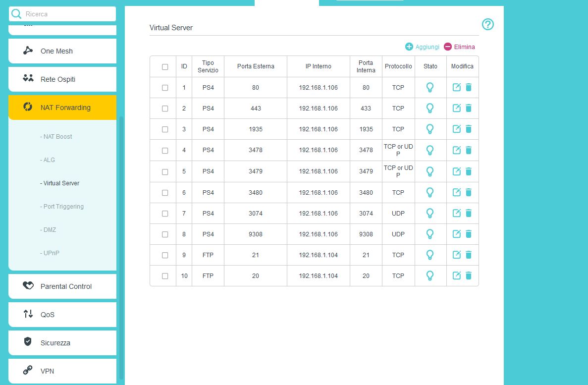Image resolution: width=588 pixels, height=385 pixels.
Task: Select checkbox for rule ID 1
Action: pyautogui.click(x=165, y=88)
